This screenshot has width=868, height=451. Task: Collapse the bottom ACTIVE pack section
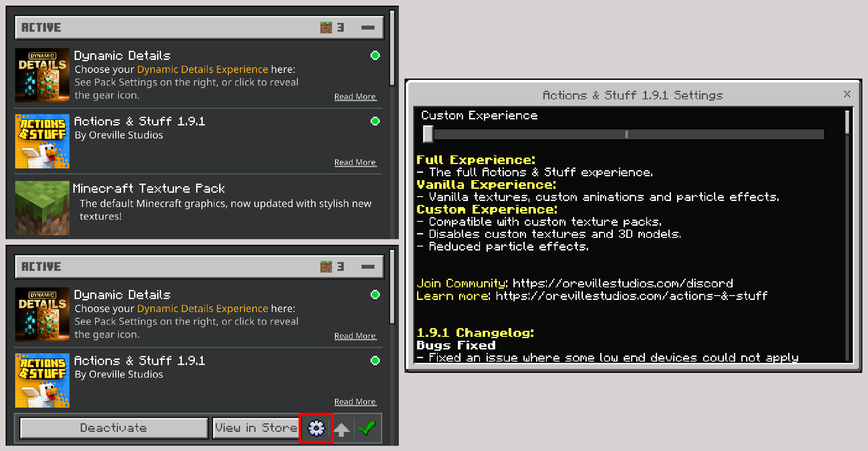[368, 266]
